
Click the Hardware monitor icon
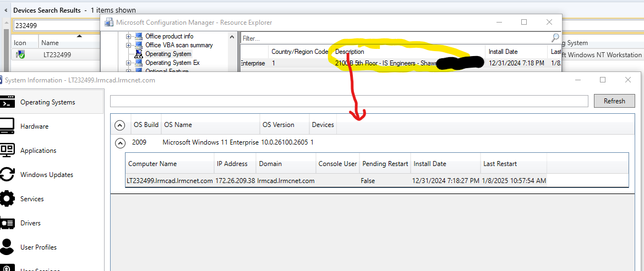click(7, 126)
